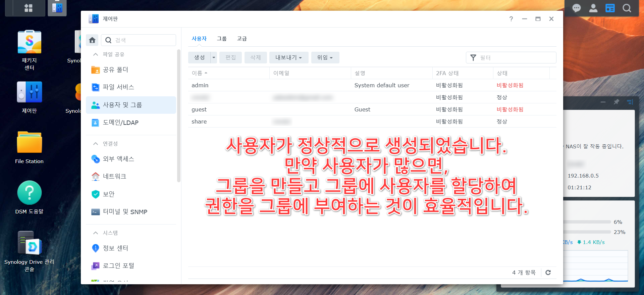Screen dimensions: 644x295
Task: Select the admin user row
Action: click(372, 85)
